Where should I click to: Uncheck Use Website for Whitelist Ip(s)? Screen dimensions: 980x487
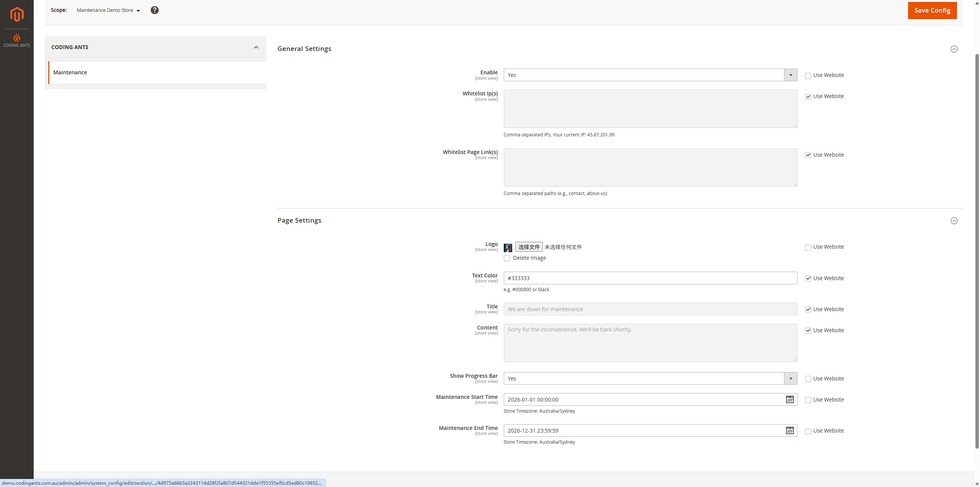pos(808,97)
